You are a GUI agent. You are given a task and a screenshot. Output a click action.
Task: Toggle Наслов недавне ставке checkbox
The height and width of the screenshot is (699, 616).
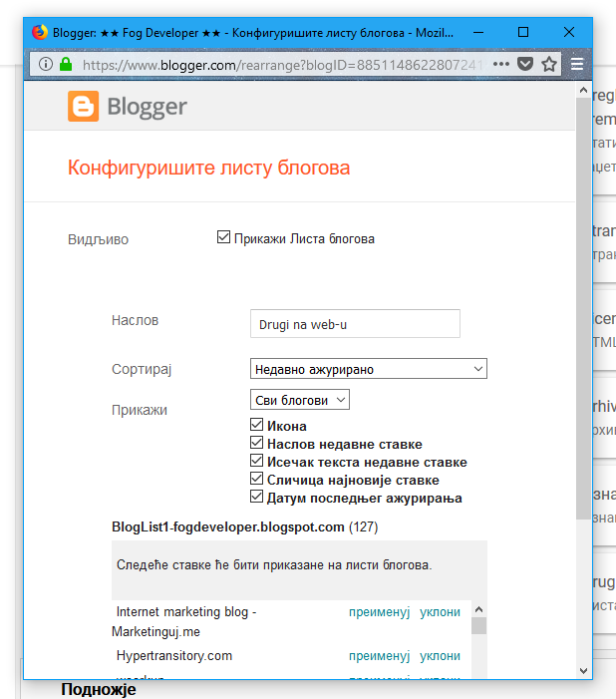click(257, 443)
